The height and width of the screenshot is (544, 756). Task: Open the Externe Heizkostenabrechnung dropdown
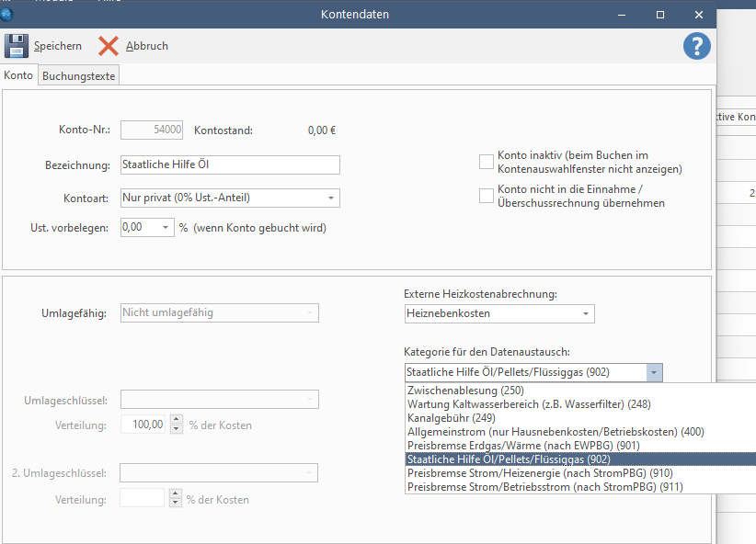[585, 314]
